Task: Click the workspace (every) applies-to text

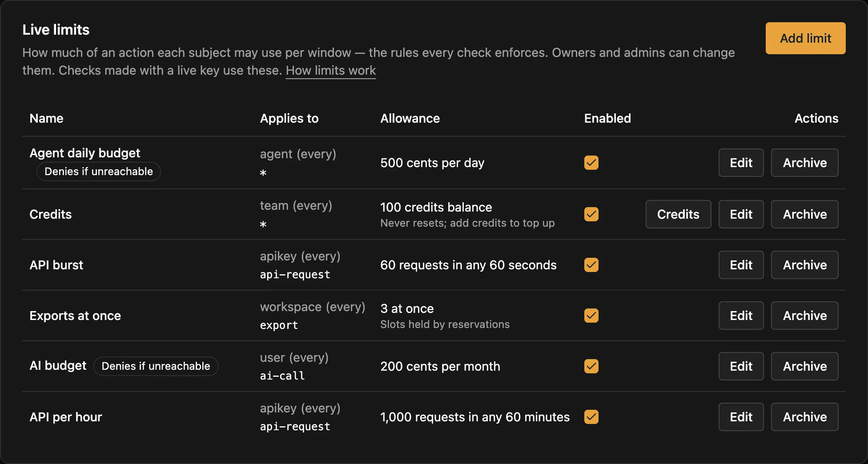Action: (x=313, y=307)
